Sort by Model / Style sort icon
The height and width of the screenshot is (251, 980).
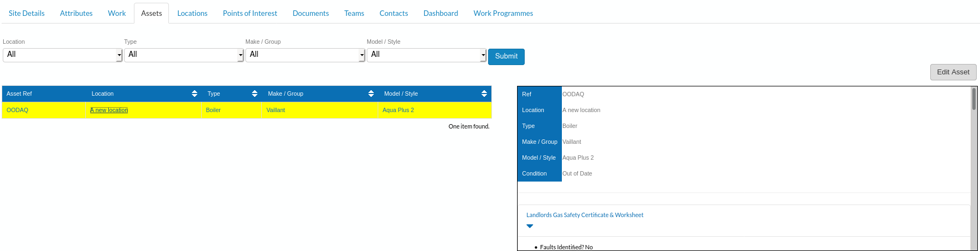click(x=484, y=94)
